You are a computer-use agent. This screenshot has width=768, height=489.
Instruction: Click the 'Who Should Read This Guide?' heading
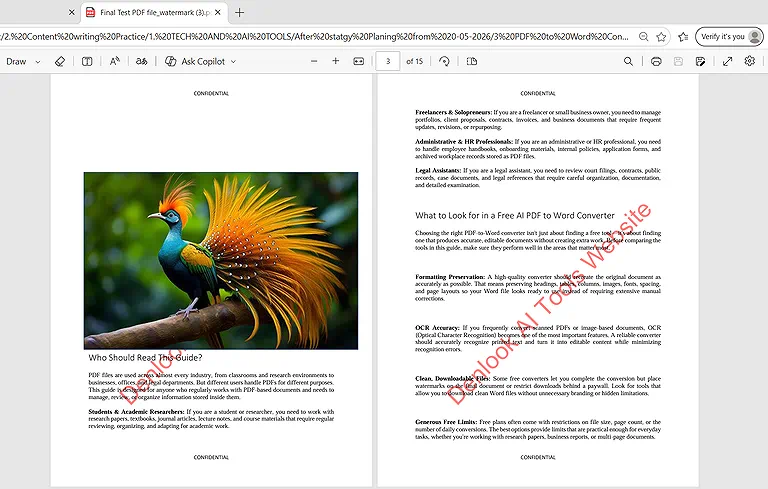click(x=145, y=358)
